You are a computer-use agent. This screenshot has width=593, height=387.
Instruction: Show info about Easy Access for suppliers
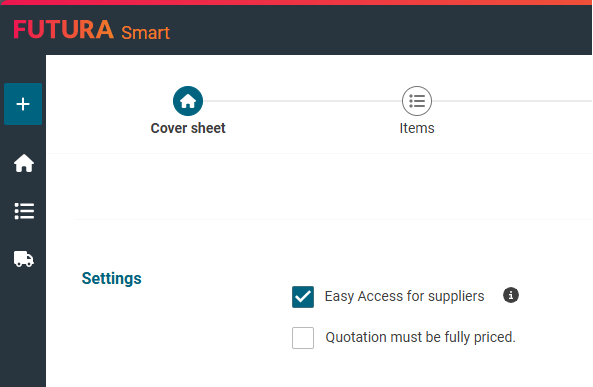click(x=511, y=295)
